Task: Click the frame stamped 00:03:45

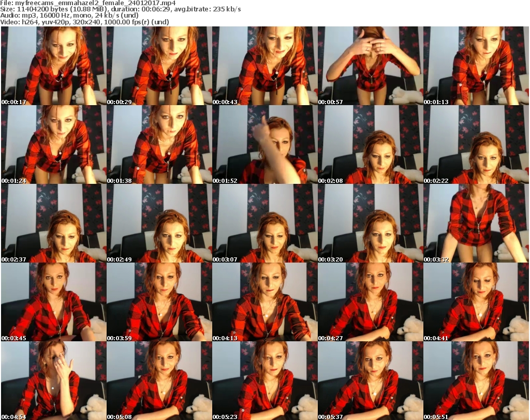Action: pyautogui.click(x=53, y=302)
